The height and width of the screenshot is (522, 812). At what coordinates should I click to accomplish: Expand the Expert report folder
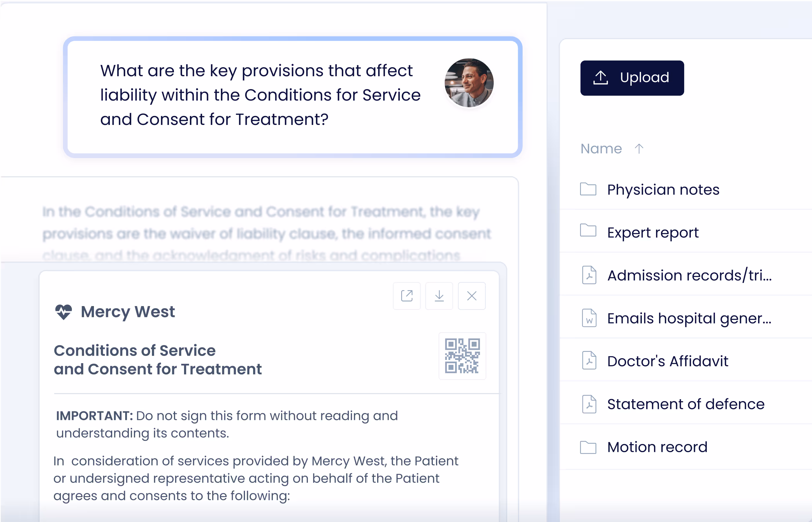pos(653,232)
